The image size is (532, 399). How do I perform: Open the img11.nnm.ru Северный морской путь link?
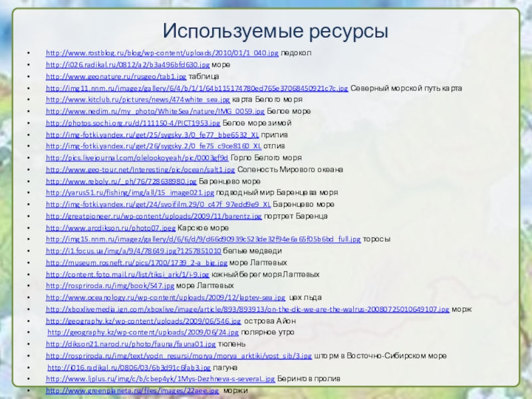point(196,88)
